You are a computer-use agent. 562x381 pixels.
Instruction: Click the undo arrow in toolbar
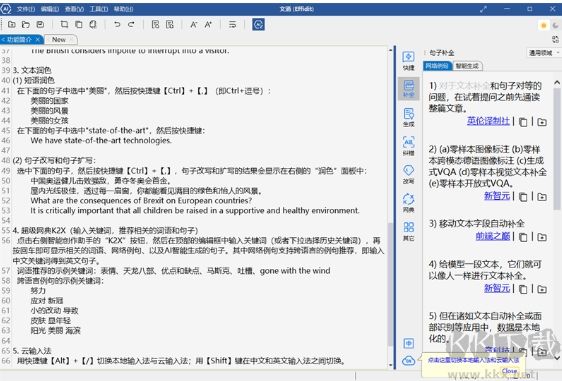click(x=117, y=24)
